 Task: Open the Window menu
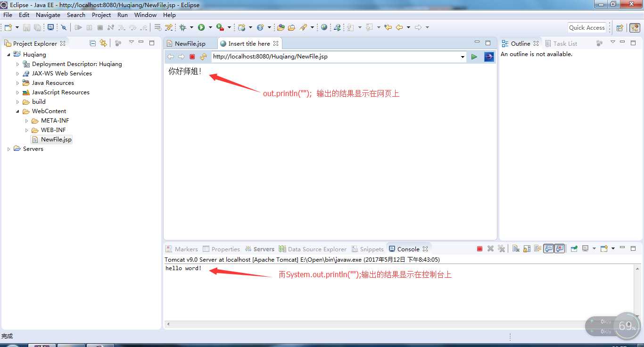pyautogui.click(x=145, y=15)
